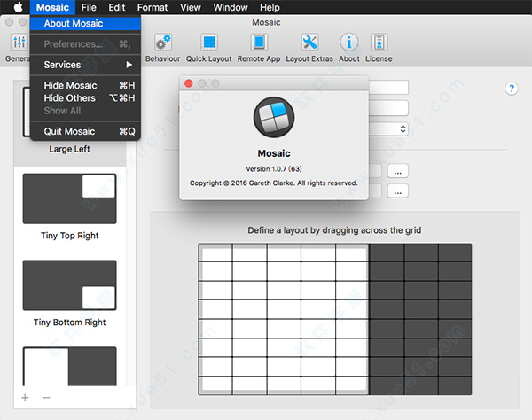Click the second text field behind dialog
This screenshot has width=532, height=420.
tap(388, 108)
